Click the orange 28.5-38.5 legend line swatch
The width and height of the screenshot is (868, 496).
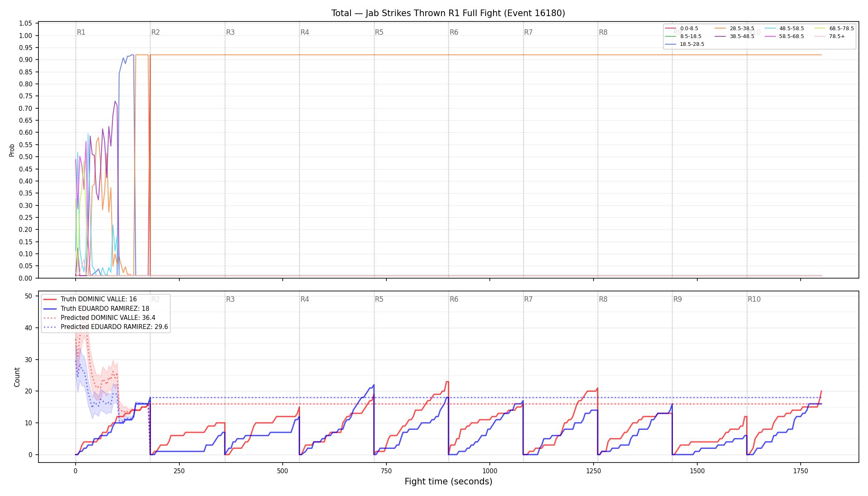pyautogui.click(x=720, y=29)
